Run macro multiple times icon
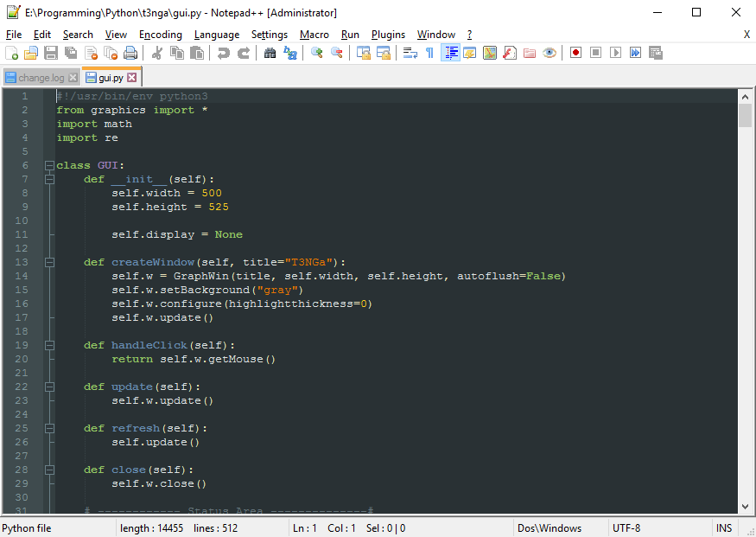756x537 pixels. tap(635, 53)
